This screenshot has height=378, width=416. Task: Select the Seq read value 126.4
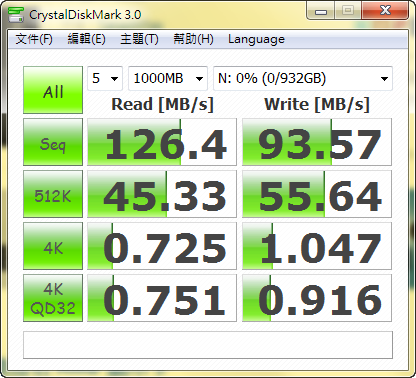coord(162,142)
